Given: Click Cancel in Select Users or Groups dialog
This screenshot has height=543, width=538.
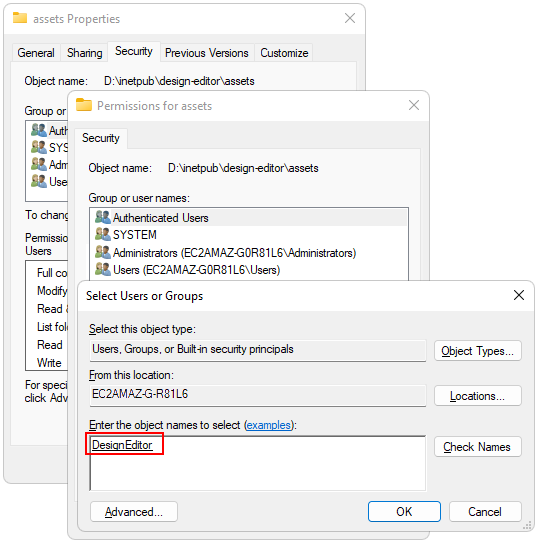Looking at the screenshot, I should [485, 511].
